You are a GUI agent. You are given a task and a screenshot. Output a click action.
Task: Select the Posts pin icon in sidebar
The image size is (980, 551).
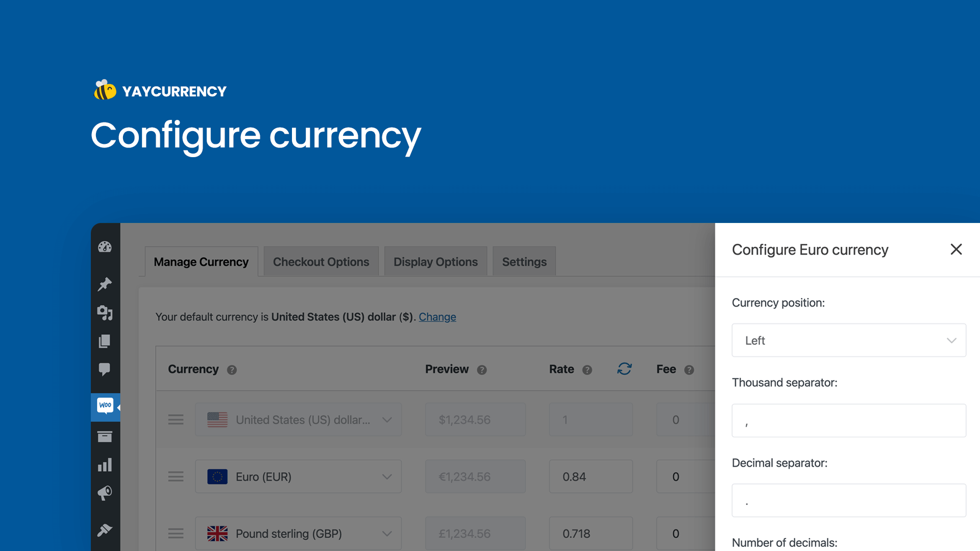click(x=105, y=284)
